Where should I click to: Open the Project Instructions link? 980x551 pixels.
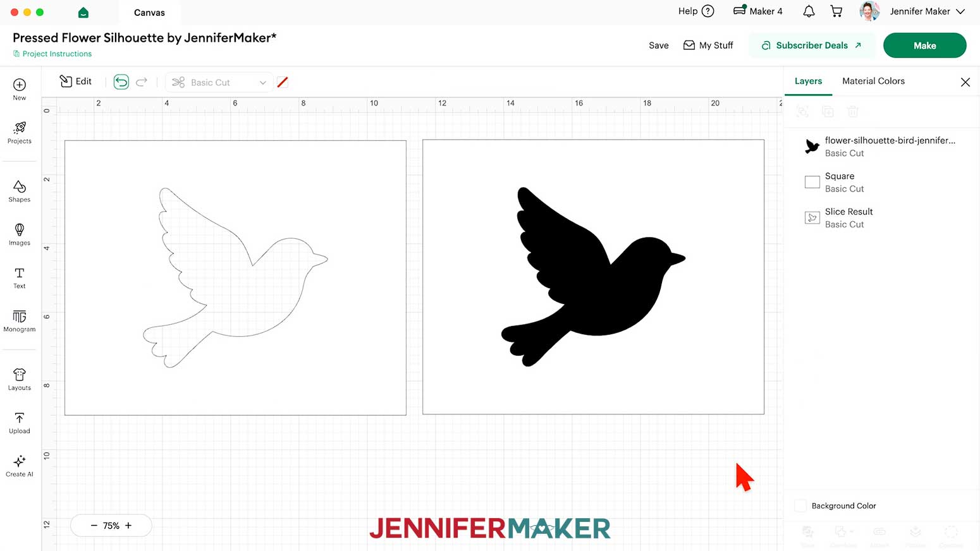52,54
